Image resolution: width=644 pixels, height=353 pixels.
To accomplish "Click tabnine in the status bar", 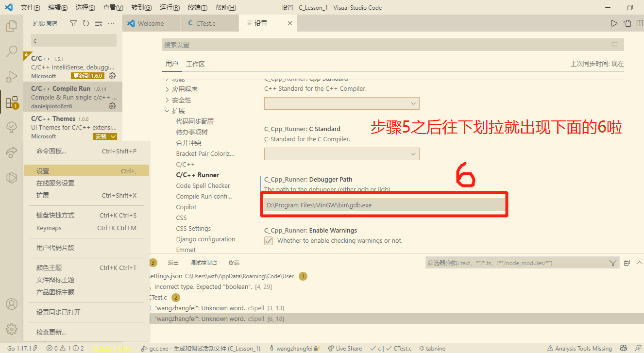I will pyautogui.click(x=432, y=348).
